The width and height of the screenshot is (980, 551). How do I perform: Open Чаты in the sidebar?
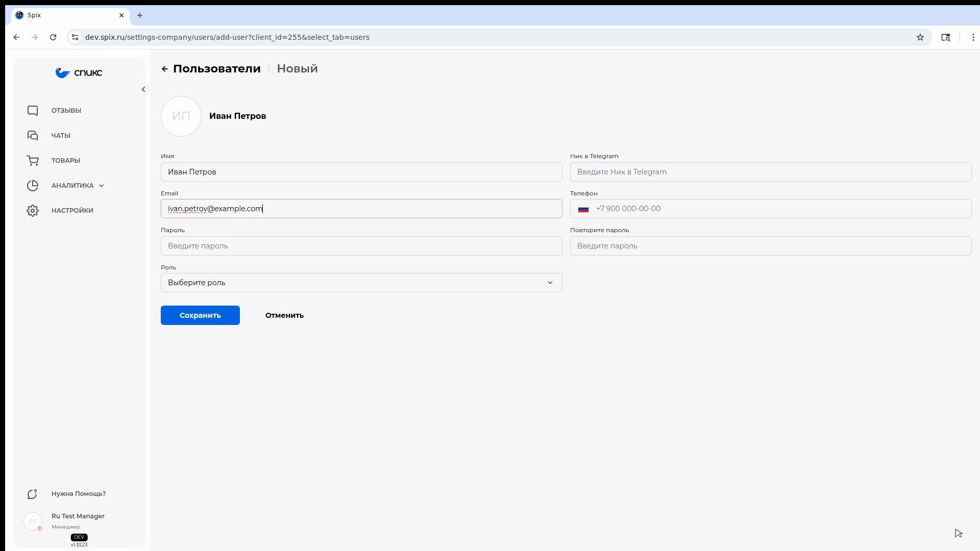coord(61,136)
